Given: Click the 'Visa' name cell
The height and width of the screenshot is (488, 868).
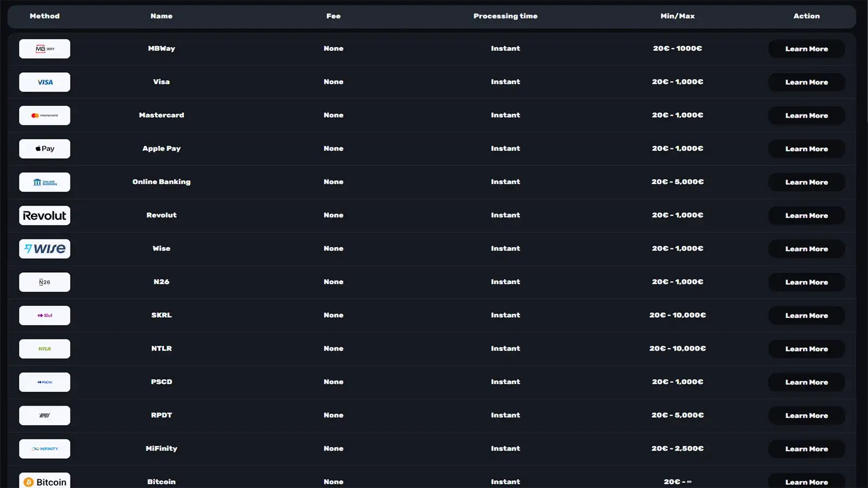Looking at the screenshot, I should [162, 82].
